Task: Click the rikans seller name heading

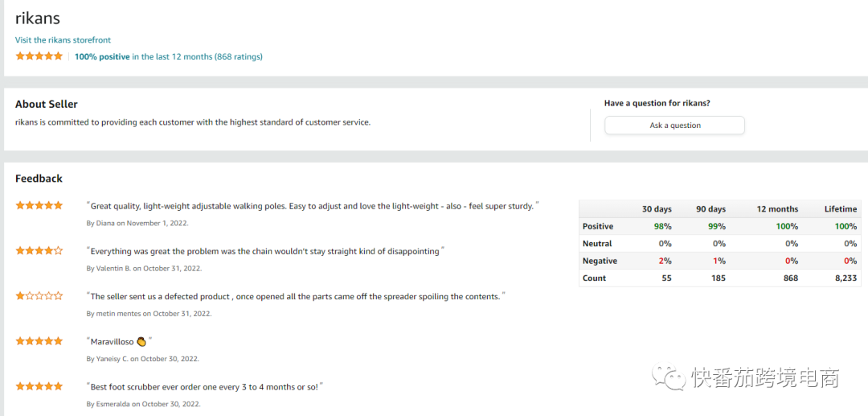Action: click(x=38, y=19)
